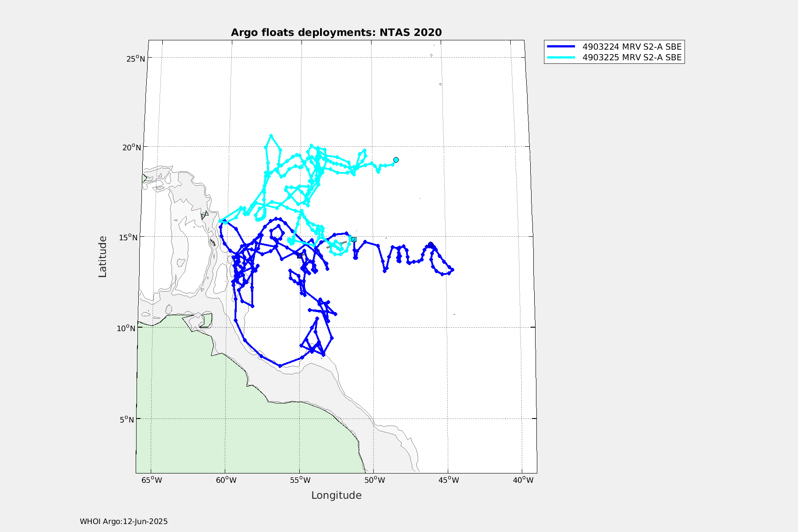The image size is (798, 532).
Task: Click the plot title 'Argo floats deployments: NTAS 2020'
Action: coord(336,32)
